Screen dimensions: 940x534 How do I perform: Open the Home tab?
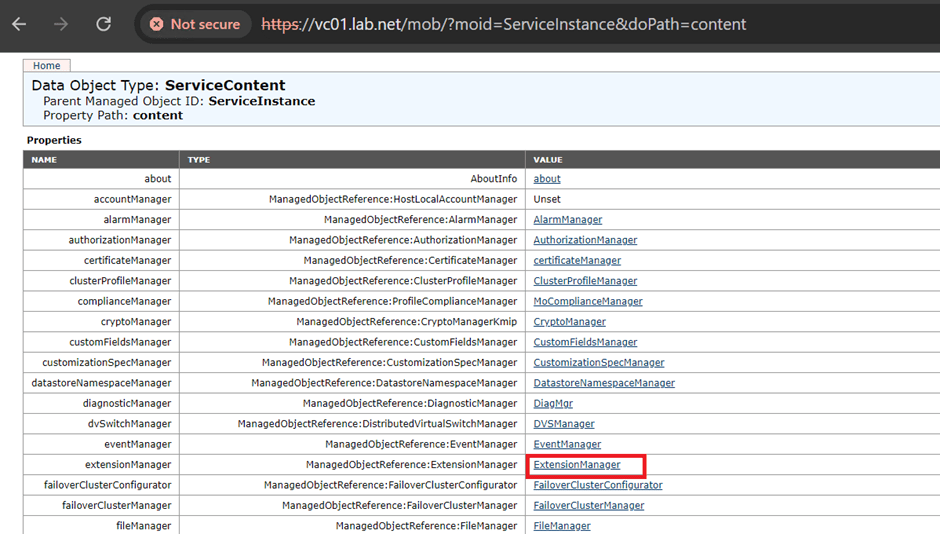tap(46, 66)
